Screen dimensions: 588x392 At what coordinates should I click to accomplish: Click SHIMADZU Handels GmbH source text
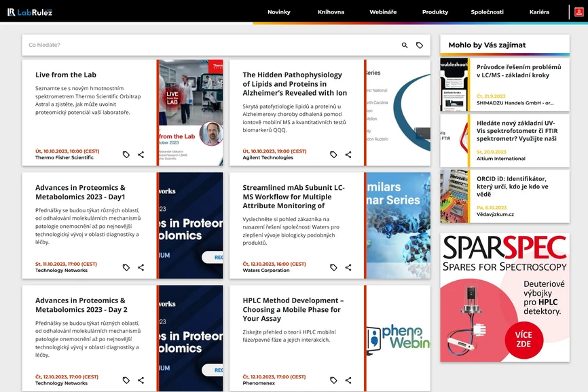pos(515,103)
